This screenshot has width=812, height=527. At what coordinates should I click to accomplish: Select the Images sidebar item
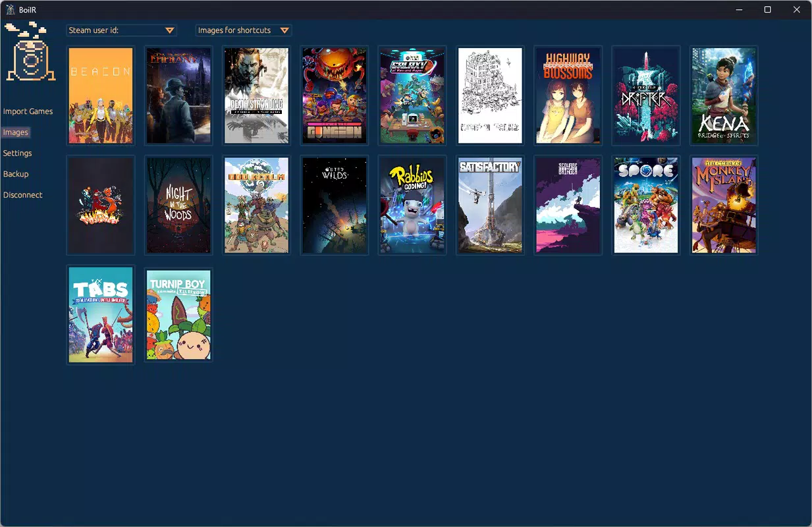[x=16, y=132]
